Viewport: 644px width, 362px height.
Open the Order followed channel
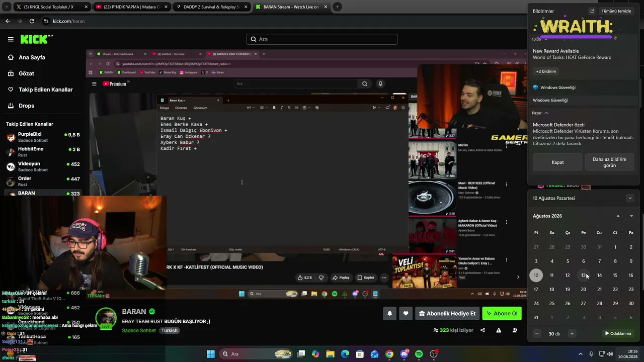pos(43,181)
